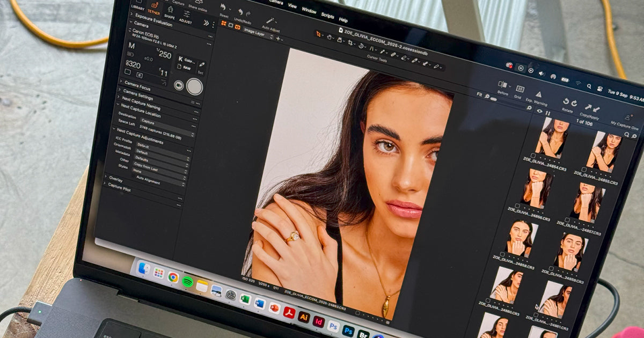Click the white balance eyedropper in Camera panel
The width and height of the screenshot is (644, 338).
[202, 64]
